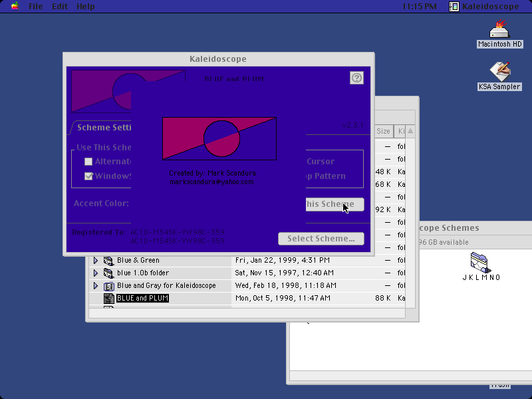The image size is (532, 399).
Task: Select the BLUE and PLUM file name
Action: click(142, 298)
